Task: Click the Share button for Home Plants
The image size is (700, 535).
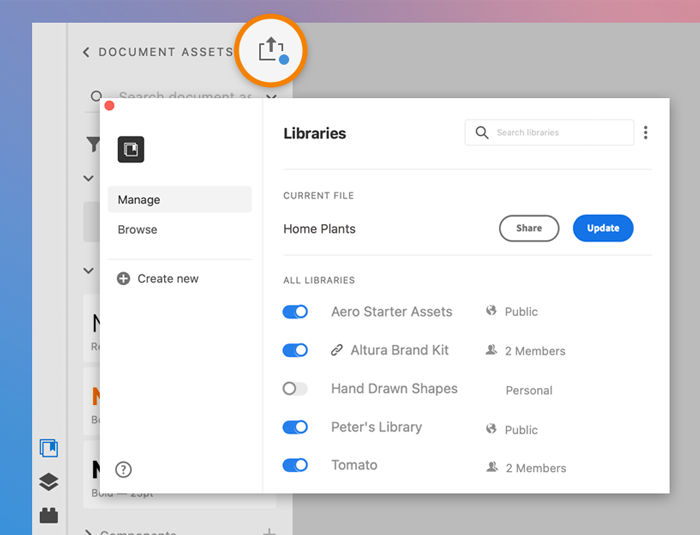Action: click(529, 228)
